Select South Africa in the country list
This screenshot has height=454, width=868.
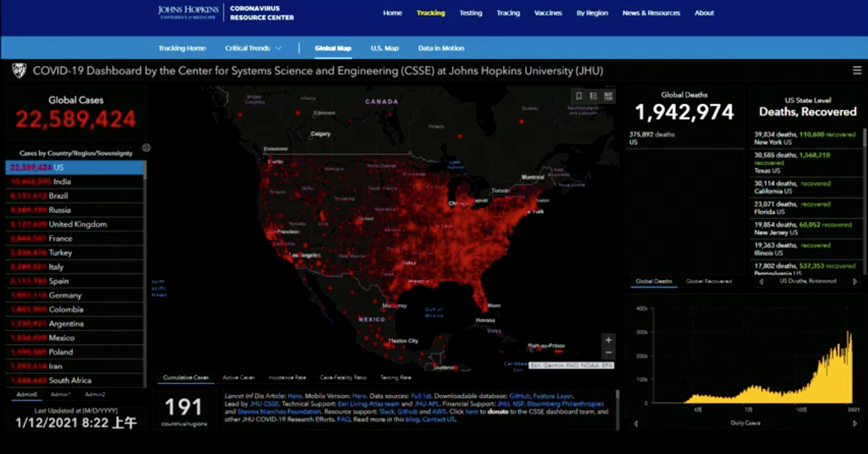click(75, 380)
